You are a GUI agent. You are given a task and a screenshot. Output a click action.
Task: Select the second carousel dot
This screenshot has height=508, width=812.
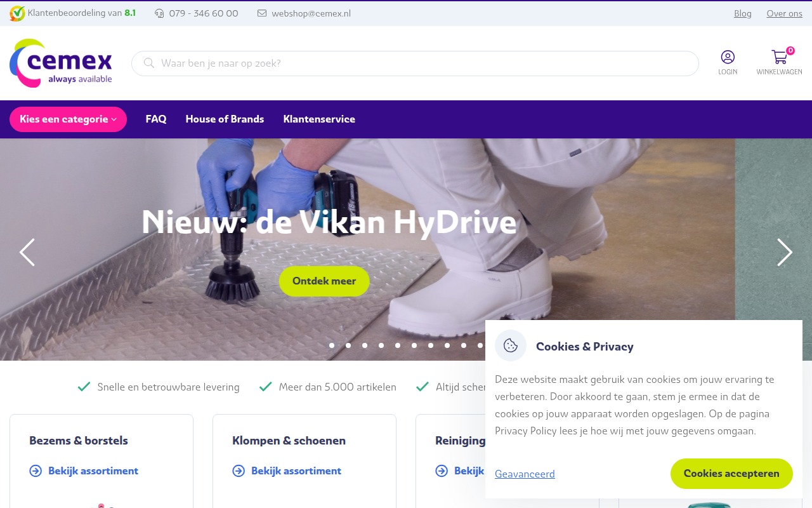pyautogui.click(x=348, y=345)
